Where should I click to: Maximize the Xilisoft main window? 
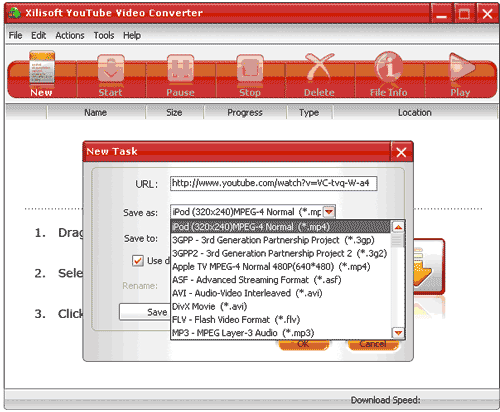click(x=464, y=14)
